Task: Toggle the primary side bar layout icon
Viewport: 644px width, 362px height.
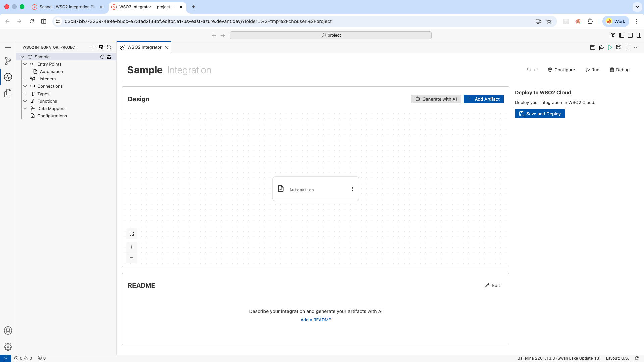Action: click(x=622, y=35)
